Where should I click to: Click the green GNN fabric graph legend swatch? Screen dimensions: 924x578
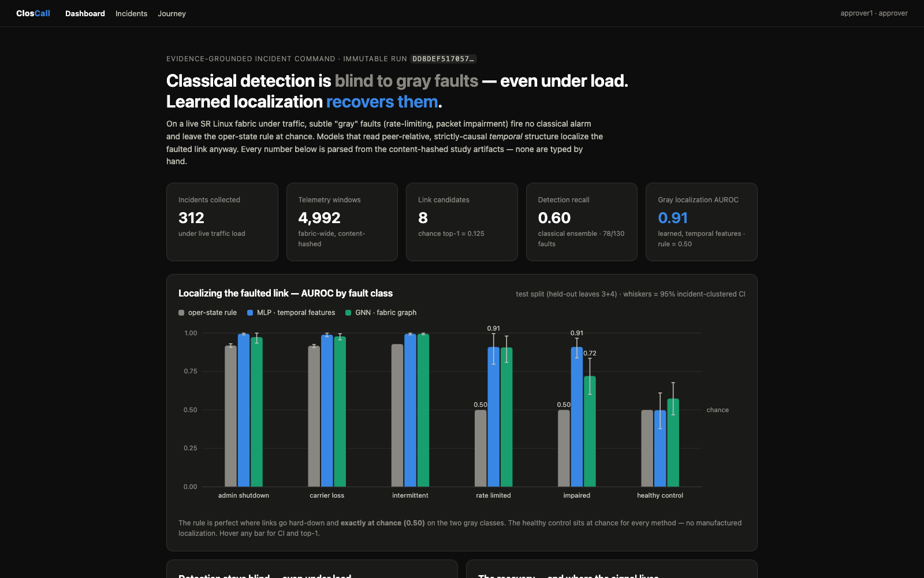348,313
